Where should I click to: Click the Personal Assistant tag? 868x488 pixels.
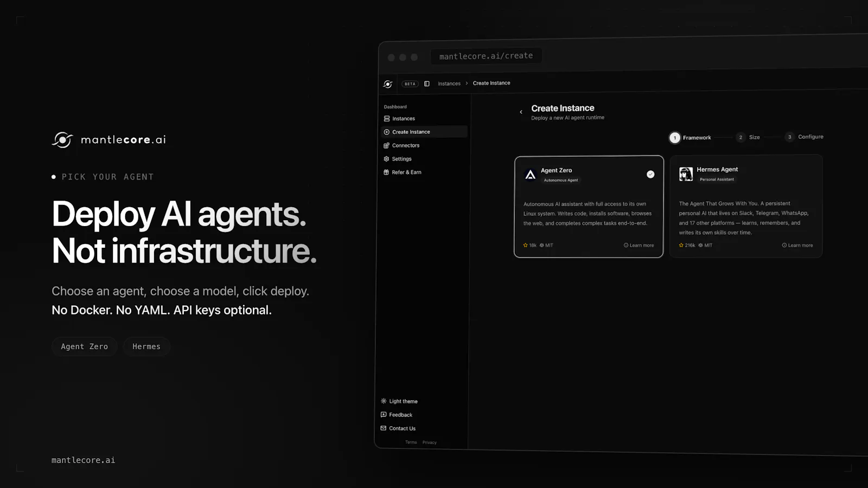(x=717, y=179)
